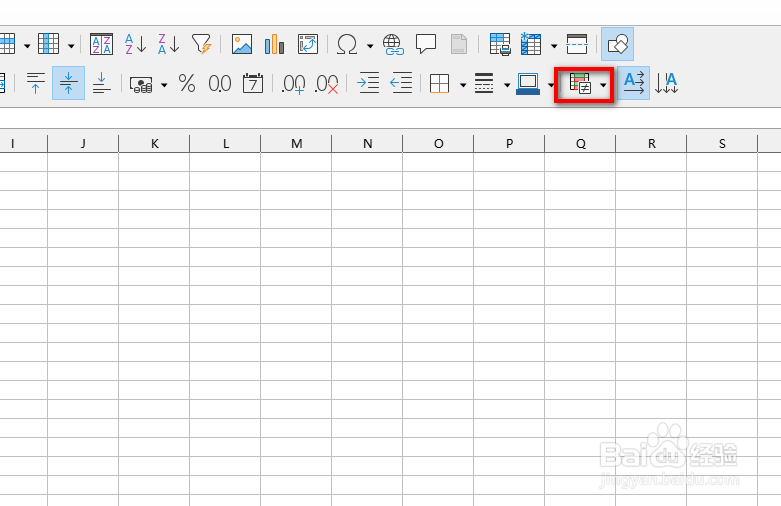Expand the currency format dropdown arrow
Image resolution: width=781 pixels, height=506 pixels.
[x=164, y=85]
